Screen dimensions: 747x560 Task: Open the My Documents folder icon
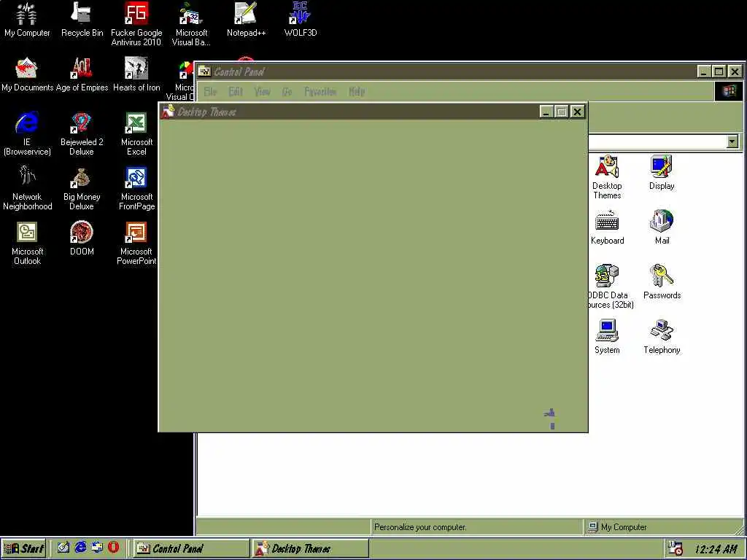tap(27, 74)
